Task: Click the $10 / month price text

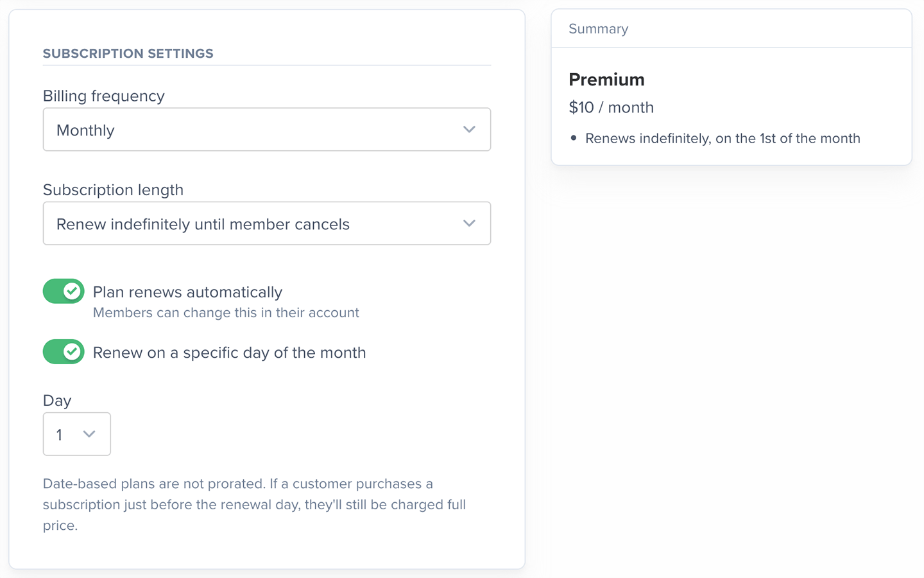Action: click(611, 107)
